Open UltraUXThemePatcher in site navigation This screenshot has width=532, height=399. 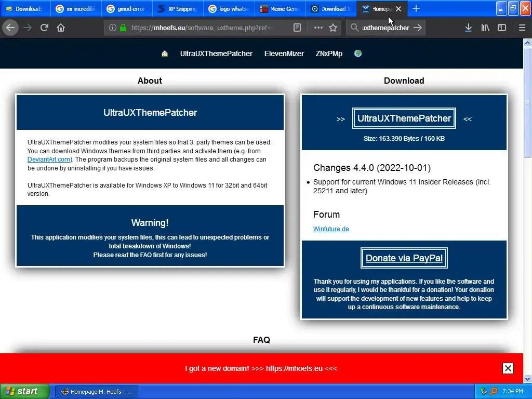pos(216,54)
